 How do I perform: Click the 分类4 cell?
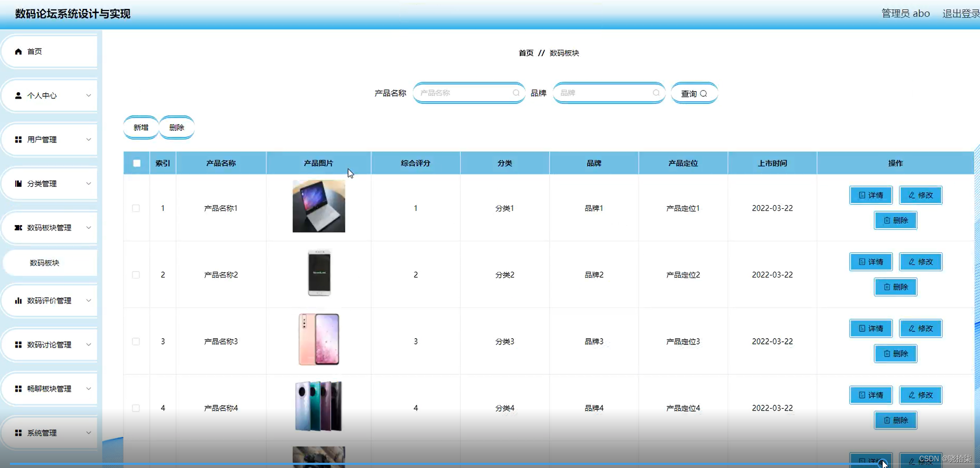point(505,408)
